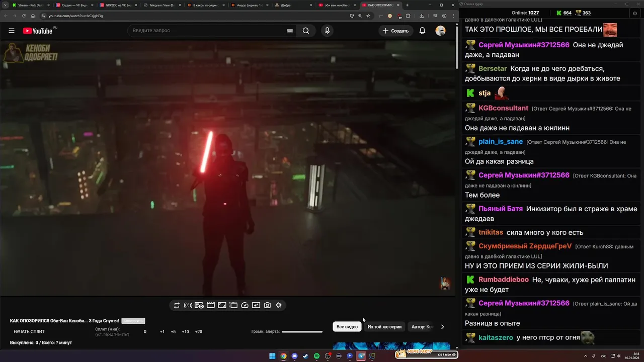This screenshot has height=362, width=644.
Task: Switch to 'Студия — VK Видео' tab
Action: 74,5
